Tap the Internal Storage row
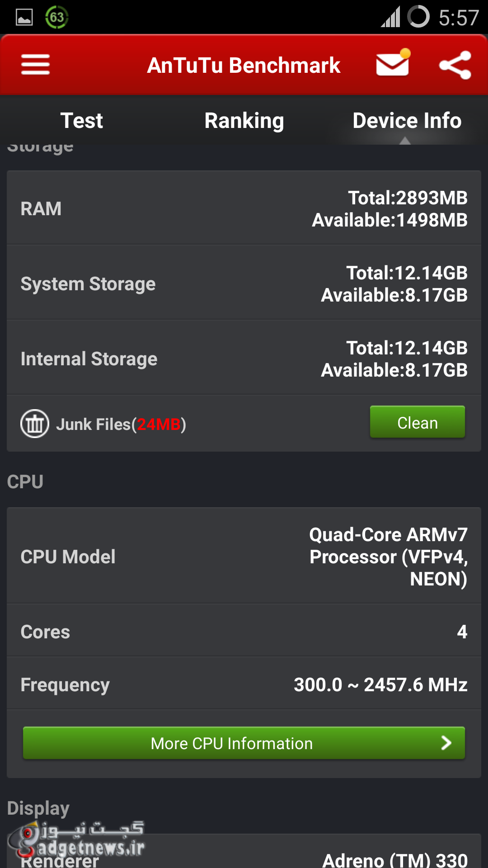The width and height of the screenshot is (488, 868). click(244, 359)
